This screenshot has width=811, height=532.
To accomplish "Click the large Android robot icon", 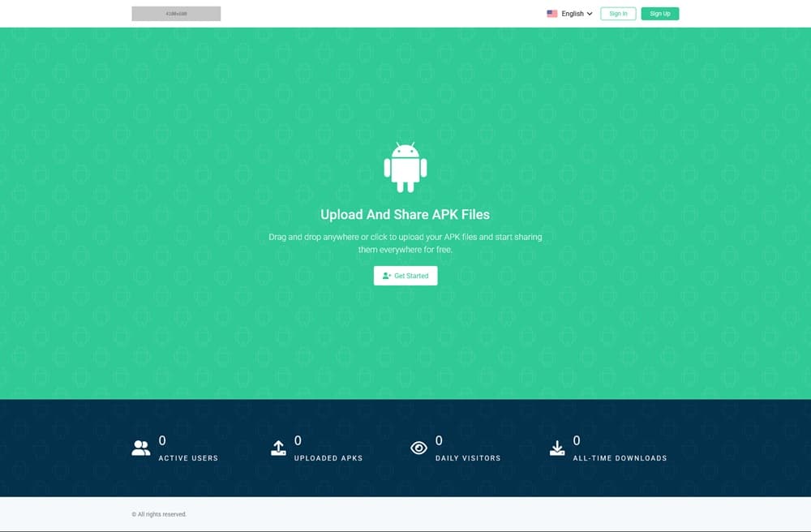I will tap(405, 168).
